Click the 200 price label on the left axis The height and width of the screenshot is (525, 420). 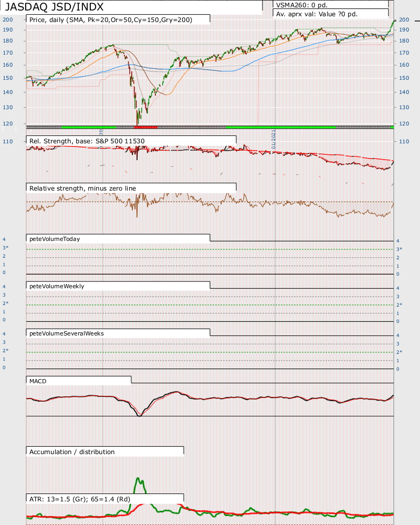click(8, 19)
